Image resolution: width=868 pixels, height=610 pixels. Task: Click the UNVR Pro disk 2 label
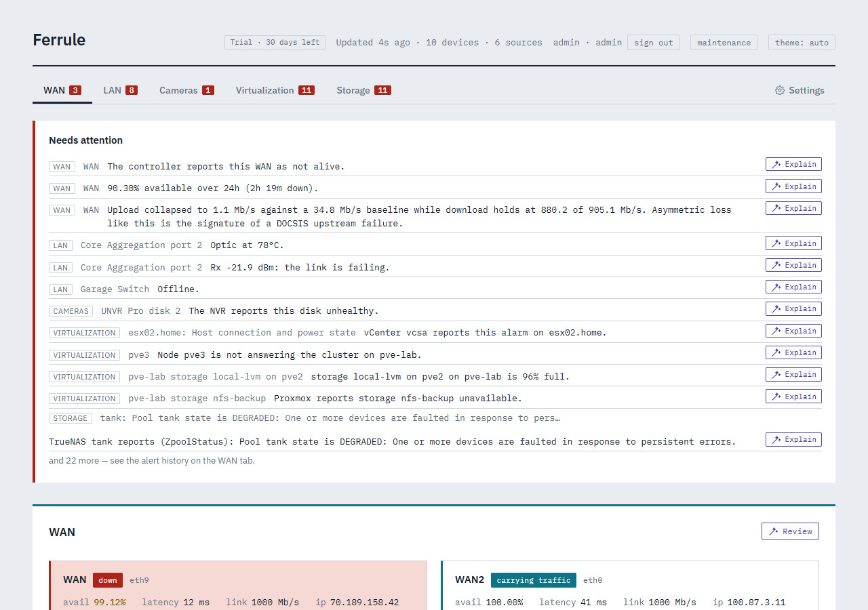click(141, 310)
